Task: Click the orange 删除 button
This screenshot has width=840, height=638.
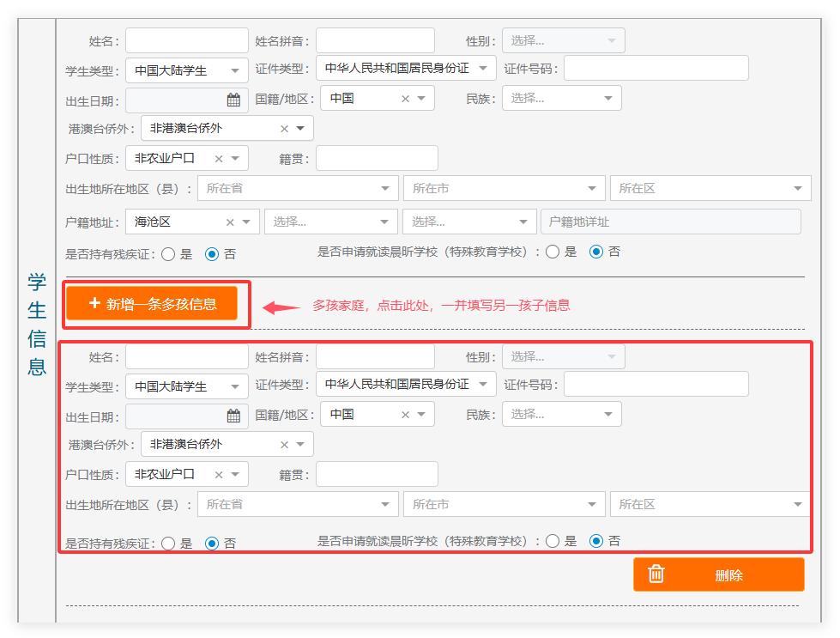Action: pyautogui.click(x=719, y=574)
